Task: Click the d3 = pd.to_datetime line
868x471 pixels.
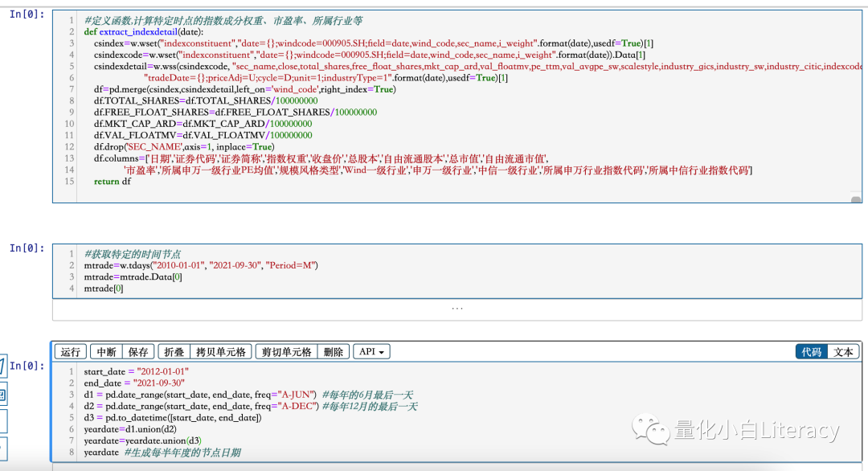Action: click(x=173, y=418)
